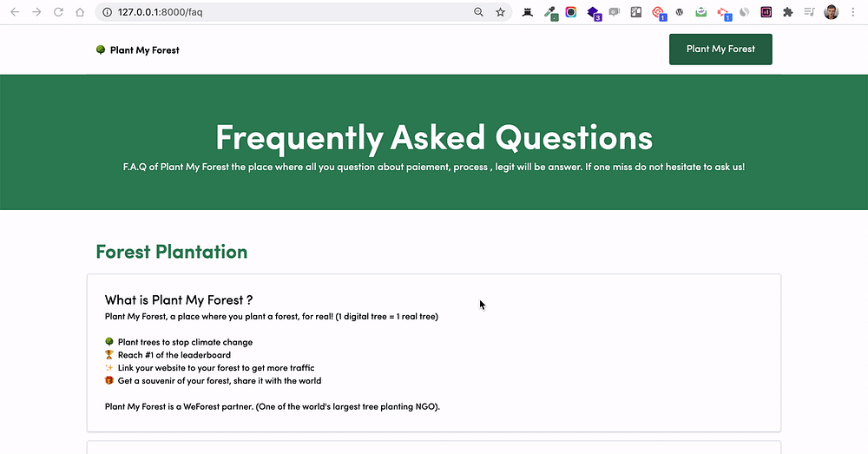This screenshot has width=868, height=454.
Task: Open the red flow diagram extension
Action: pos(724,13)
